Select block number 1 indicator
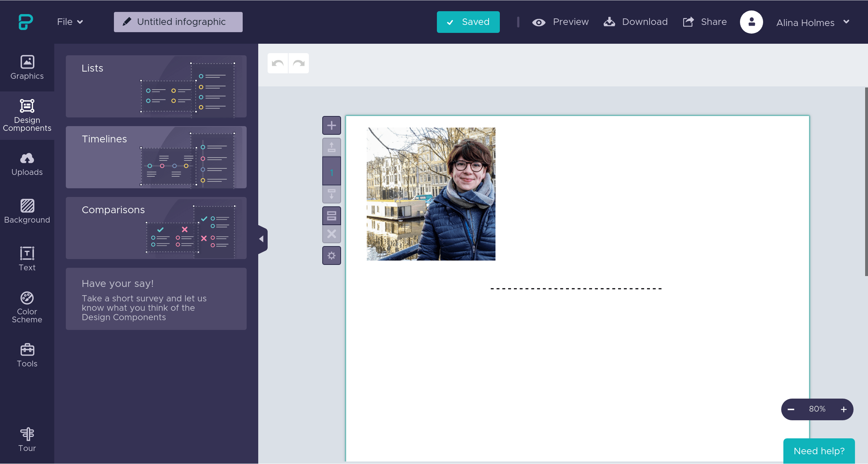Viewport: 868px width, 464px height. (x=332, y=172)
